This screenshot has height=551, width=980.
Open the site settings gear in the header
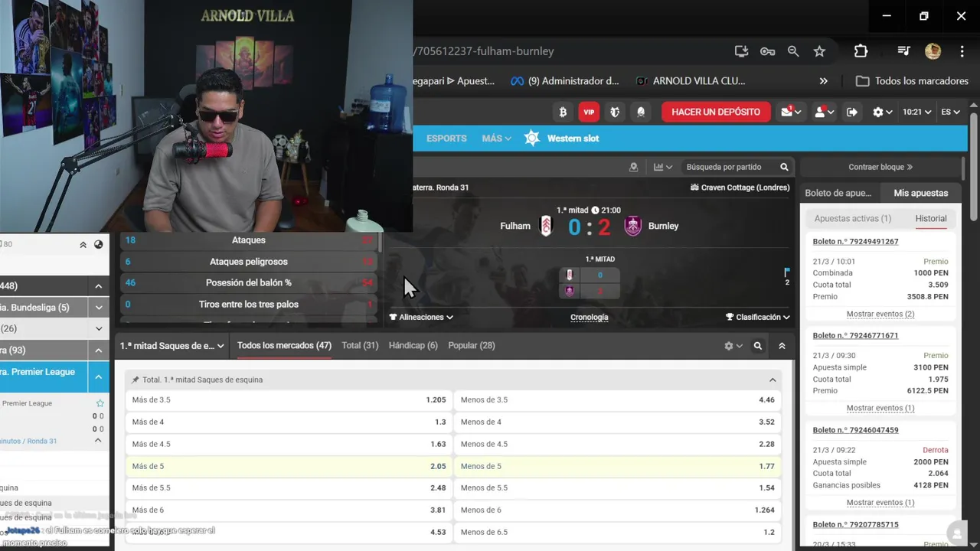(x=883, y=112)
